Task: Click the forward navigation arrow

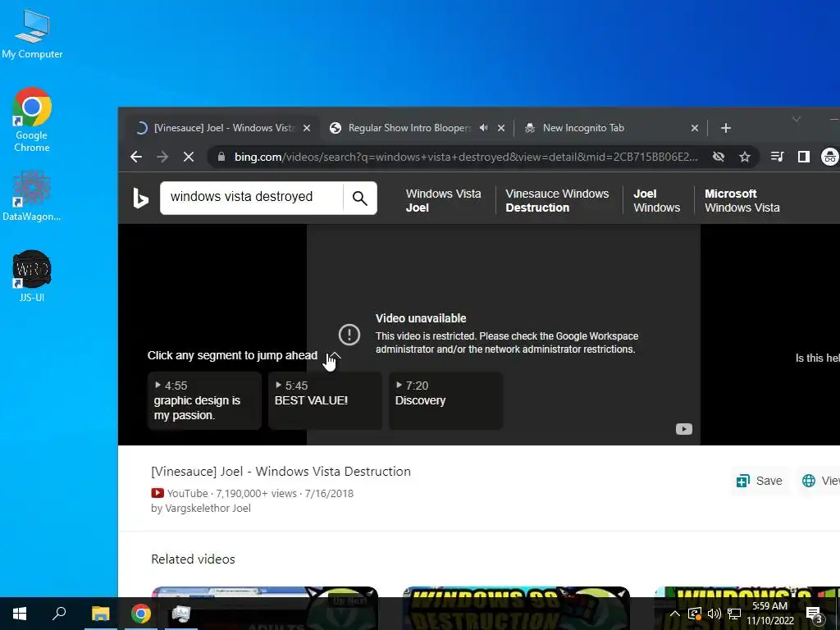Action: [162, 157]
